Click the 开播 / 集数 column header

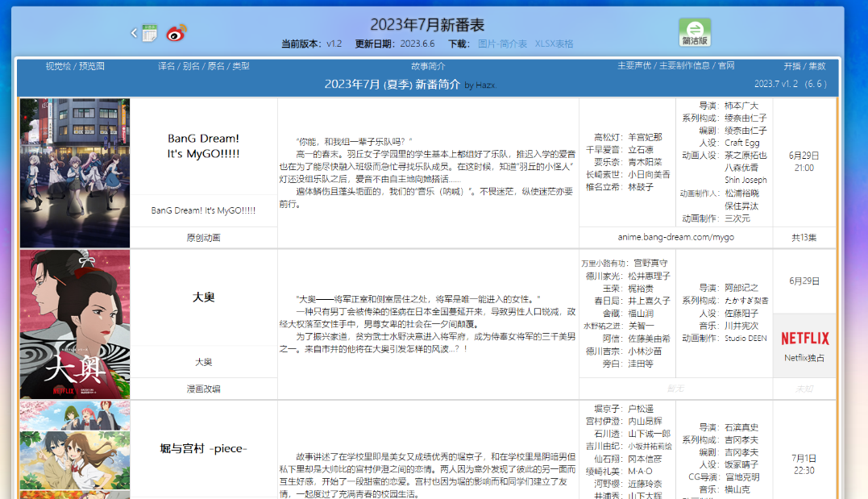[x=804, y=66]
